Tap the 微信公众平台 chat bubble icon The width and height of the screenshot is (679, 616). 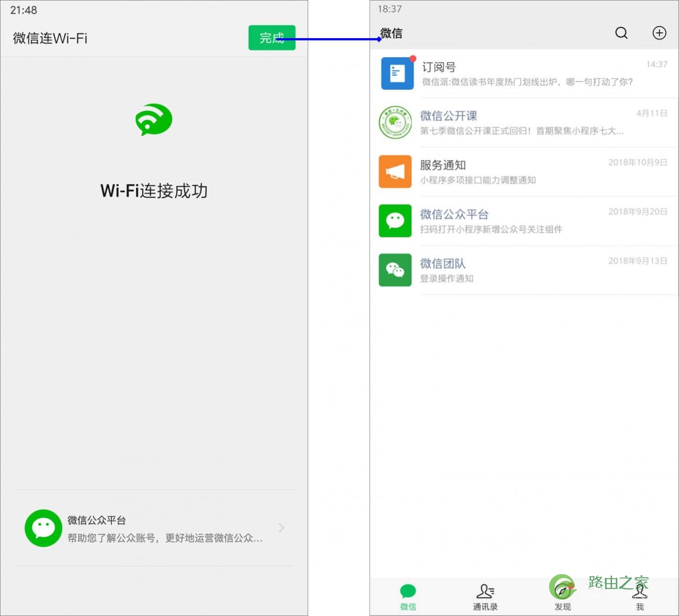(x=395, y=221)
